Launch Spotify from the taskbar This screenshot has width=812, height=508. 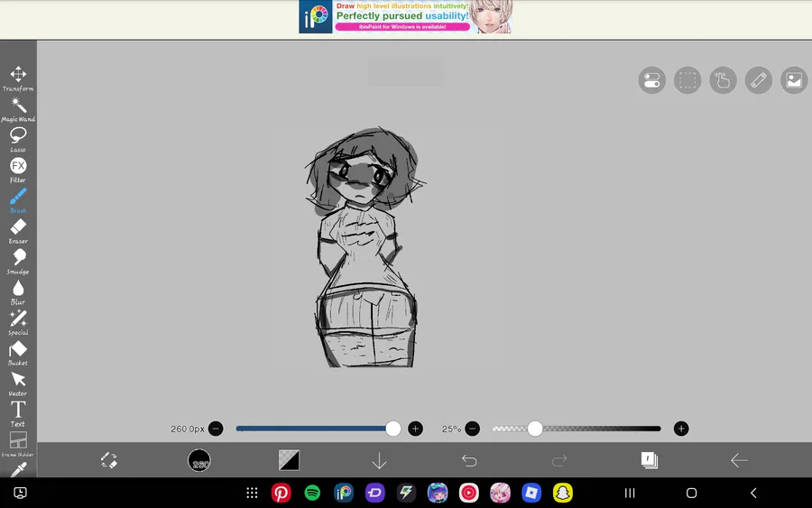(x=312, y=493)
